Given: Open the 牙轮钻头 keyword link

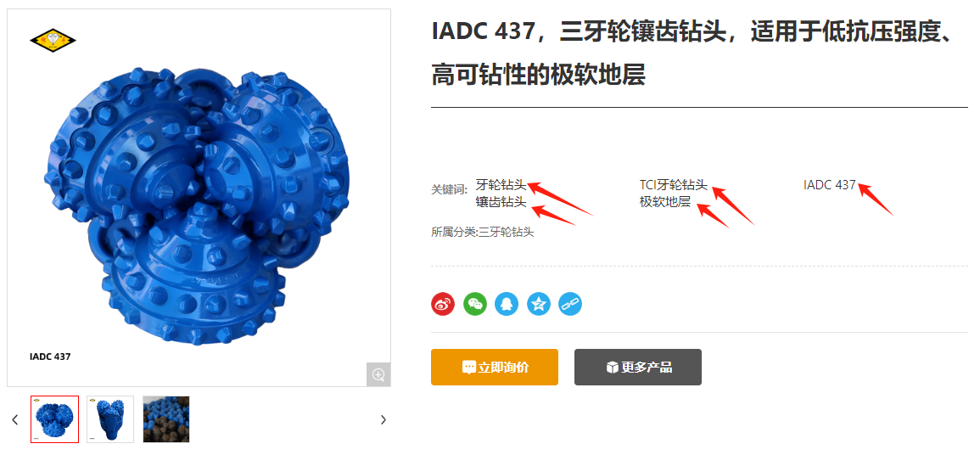Looking at the screenshot, I should pyautogui.click(x=501, y=185).
